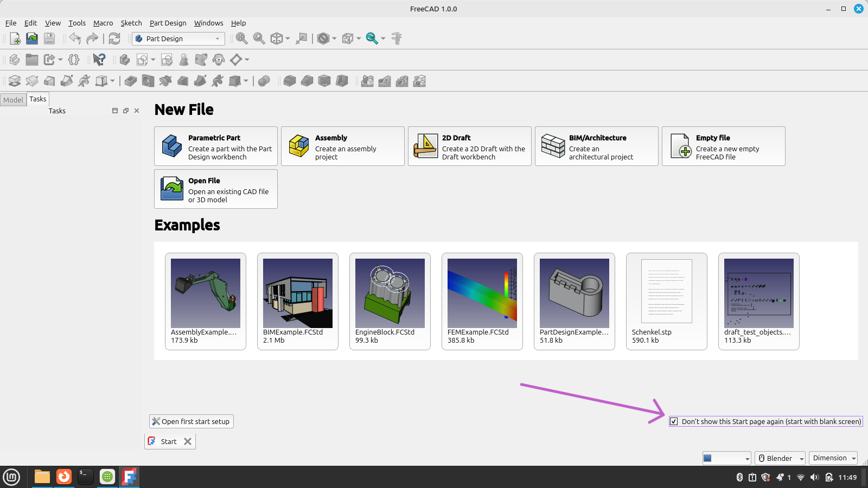This screenshot has width=868, height=488.
Task: Click the Redo arrow icon
Action: 92,38
